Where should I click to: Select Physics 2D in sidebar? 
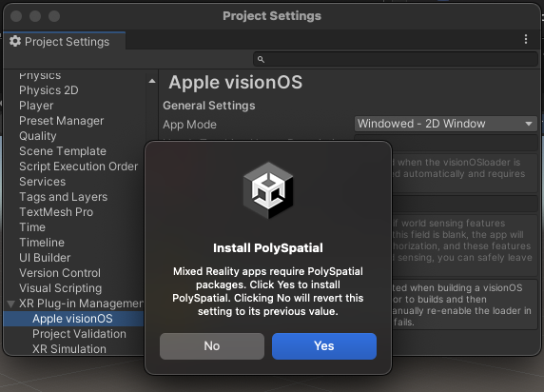[49, 90]
